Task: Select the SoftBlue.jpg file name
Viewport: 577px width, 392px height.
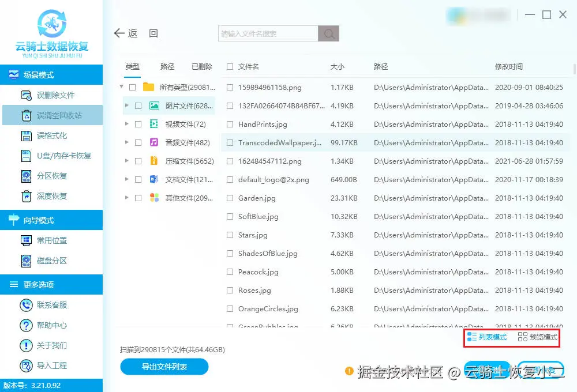Action: [258, 217]
